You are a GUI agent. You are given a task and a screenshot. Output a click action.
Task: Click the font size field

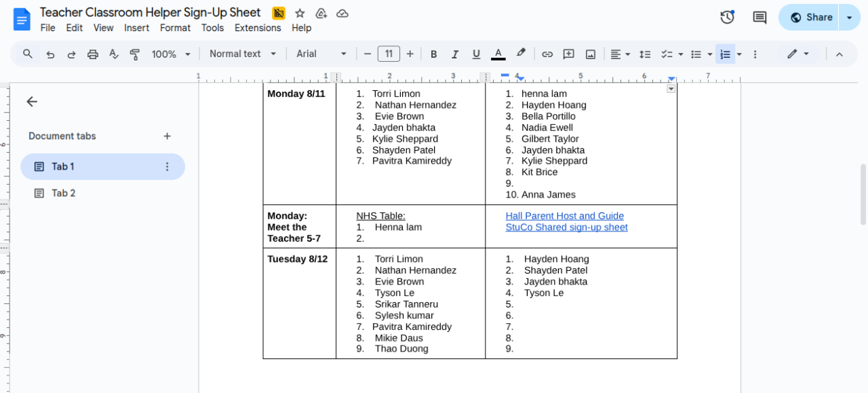pyautogui.click(x=389, y=54)
